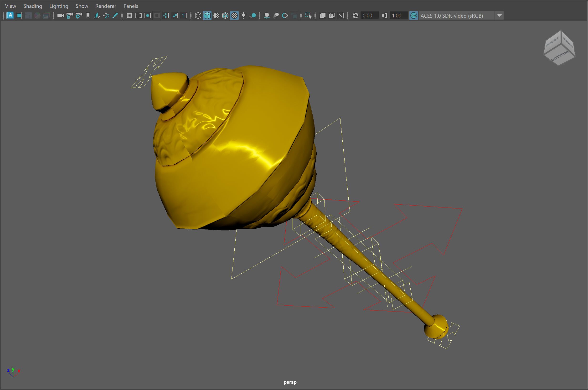Click the Select Camera icon

pyautogui.click(x=60, y=16)
